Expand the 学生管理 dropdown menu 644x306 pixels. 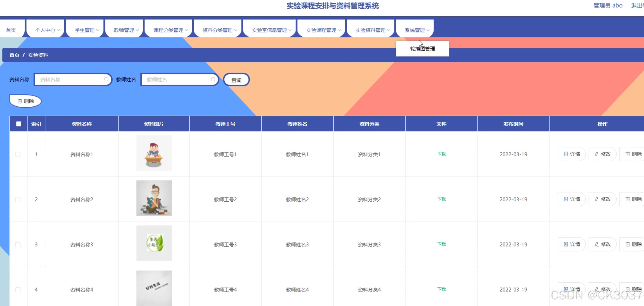86,30
